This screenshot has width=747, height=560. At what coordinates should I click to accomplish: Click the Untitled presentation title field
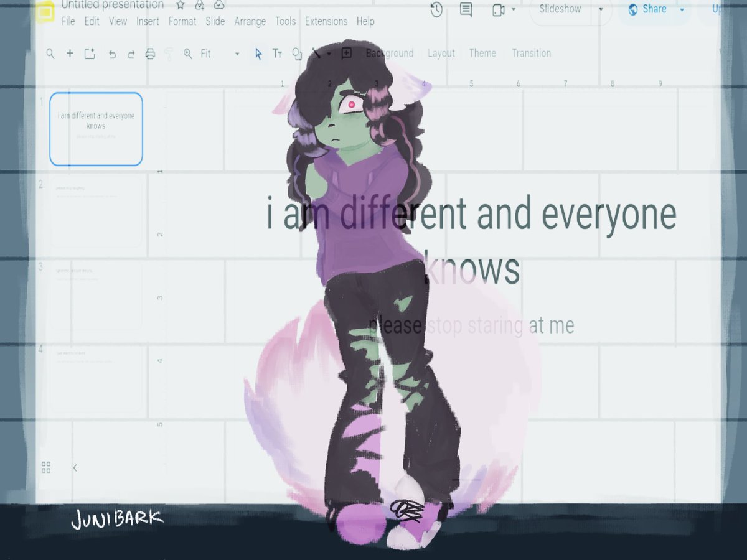pyautogui.click(x=113, y=5)
